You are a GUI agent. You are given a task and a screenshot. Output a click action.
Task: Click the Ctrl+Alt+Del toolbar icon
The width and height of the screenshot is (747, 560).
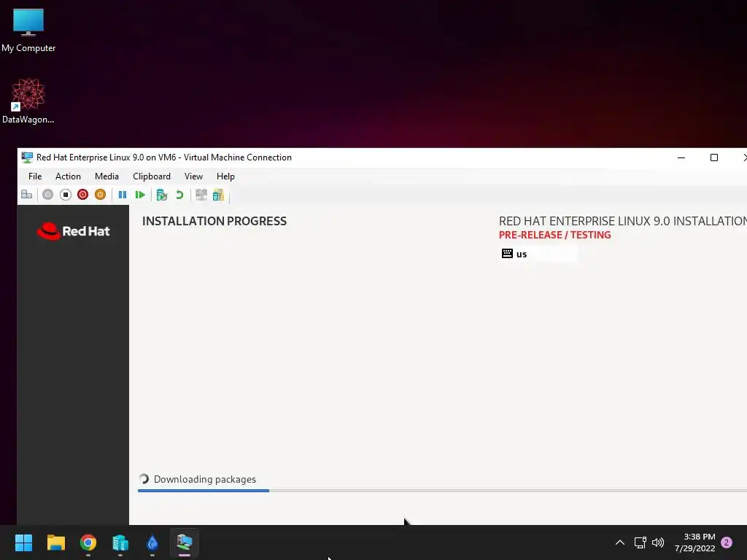point(27,194)
